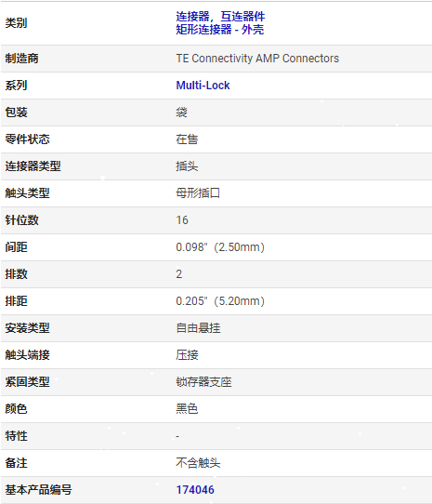The width and height of the screenshot is (432, 504).
Task: Click the 触头类型 value 母形插口
Action: pos(198,193)
